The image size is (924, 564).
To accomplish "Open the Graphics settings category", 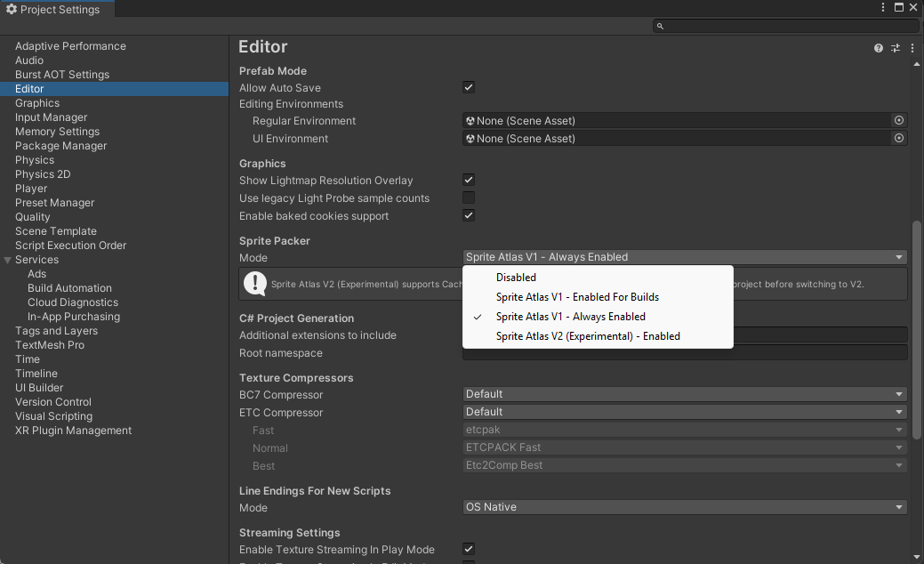I will 36,102.
